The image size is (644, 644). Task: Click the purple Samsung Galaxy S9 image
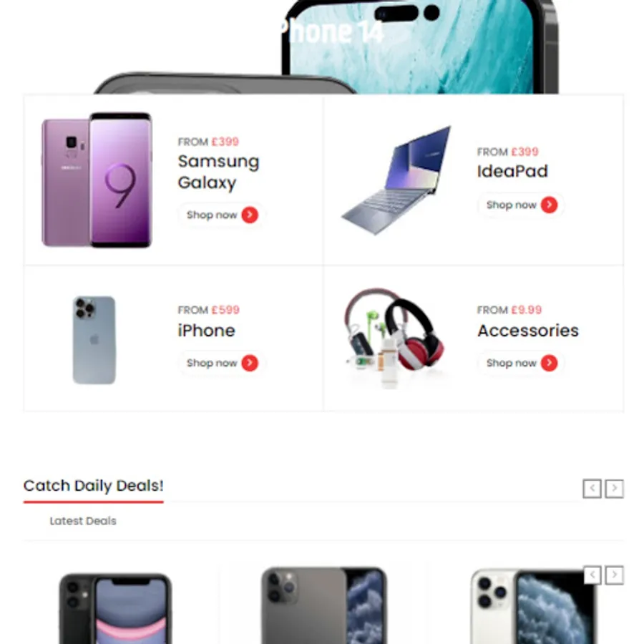click(97, 180)
